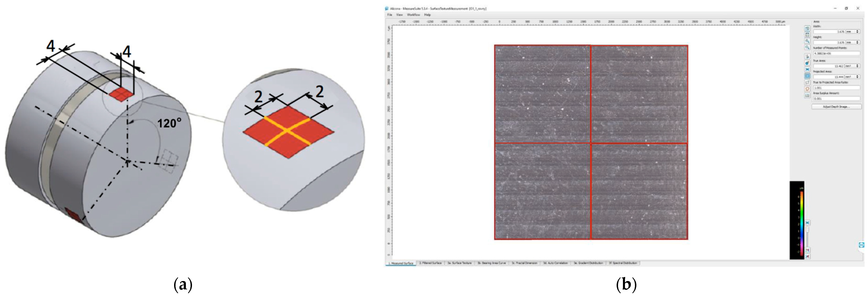
Task: Click the Adjust Depth Image button
Action: pos(836,107)
